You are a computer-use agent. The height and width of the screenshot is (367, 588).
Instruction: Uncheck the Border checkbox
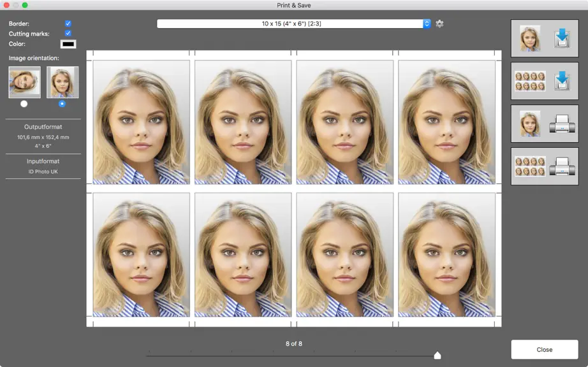[x=68, y=23]
